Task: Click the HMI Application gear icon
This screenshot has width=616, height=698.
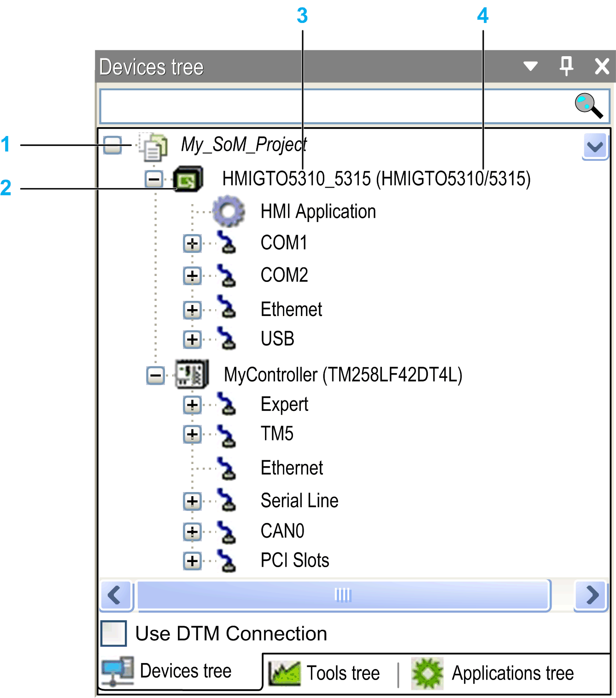Action: point(229,211)
